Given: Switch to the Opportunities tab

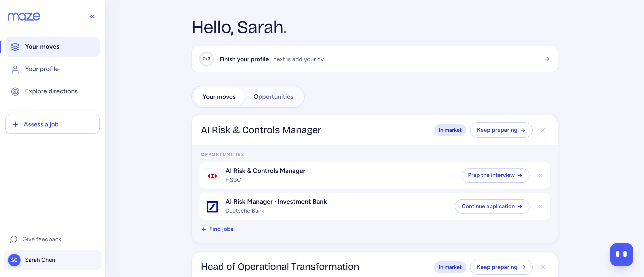Looking at the screenshot, I should [273, 97].
